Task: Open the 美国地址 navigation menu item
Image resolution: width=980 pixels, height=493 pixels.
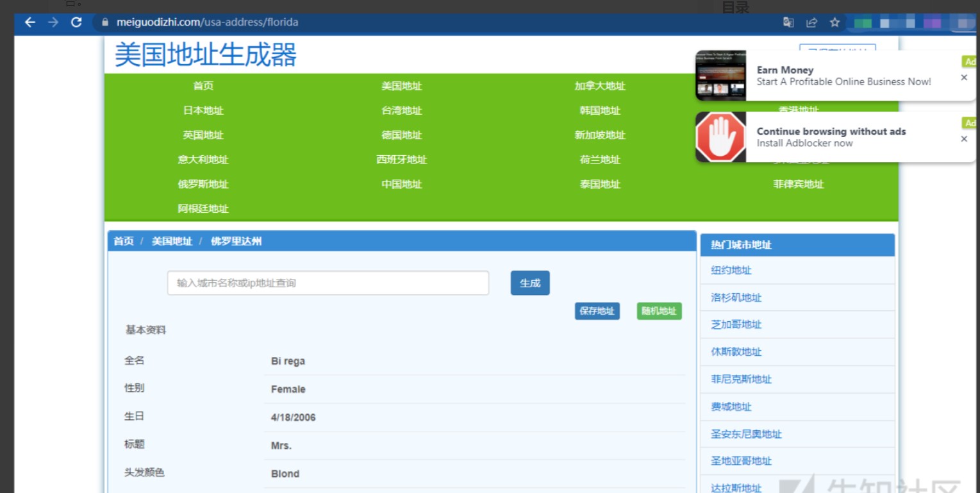Action: pos(401,85)
